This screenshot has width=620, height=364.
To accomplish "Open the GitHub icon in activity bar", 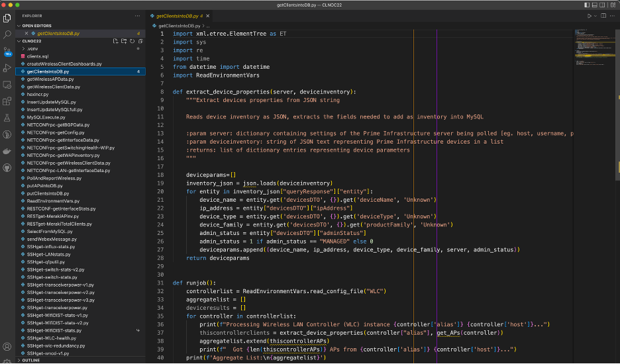I will [x=7, y=167].
